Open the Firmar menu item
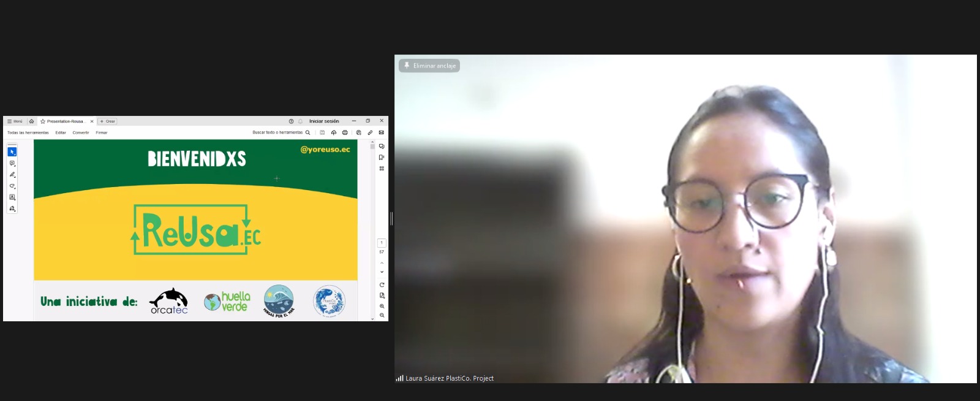This screenshot has width=980, height=401. [102, 132]
